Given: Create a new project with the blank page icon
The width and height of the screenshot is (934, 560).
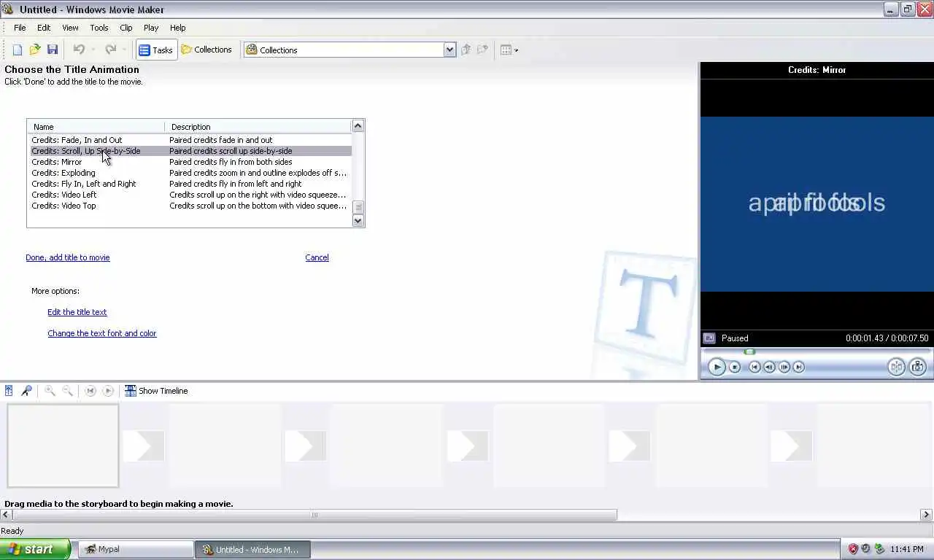Looking at the screenshot, I should 17,50.
